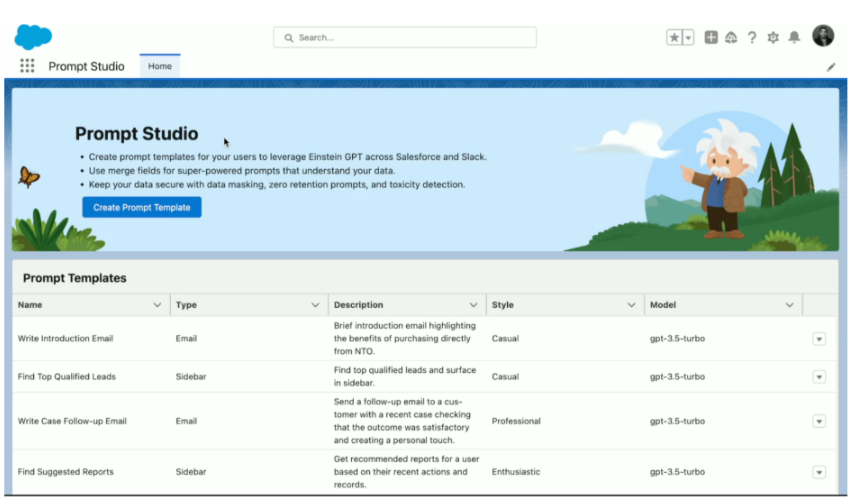Sort by the Type column header
Image resolution: width=853 pixels, height=499 pixels.
point(186,305)
